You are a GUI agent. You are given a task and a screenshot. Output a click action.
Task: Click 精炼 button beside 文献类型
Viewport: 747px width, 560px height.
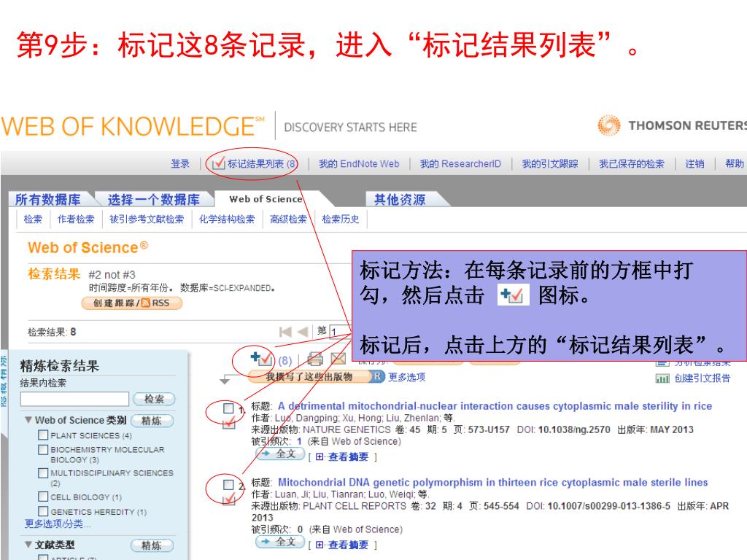pos(151,545)
